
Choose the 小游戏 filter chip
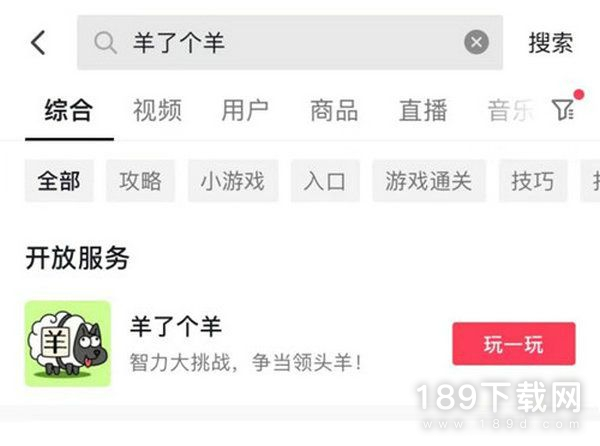(x=233, y=181)
